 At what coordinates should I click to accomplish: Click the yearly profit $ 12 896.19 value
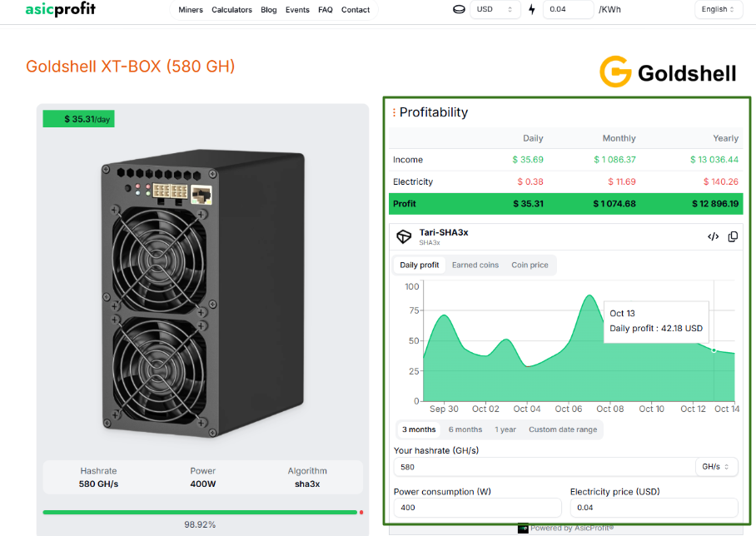[x=715, y=204]
